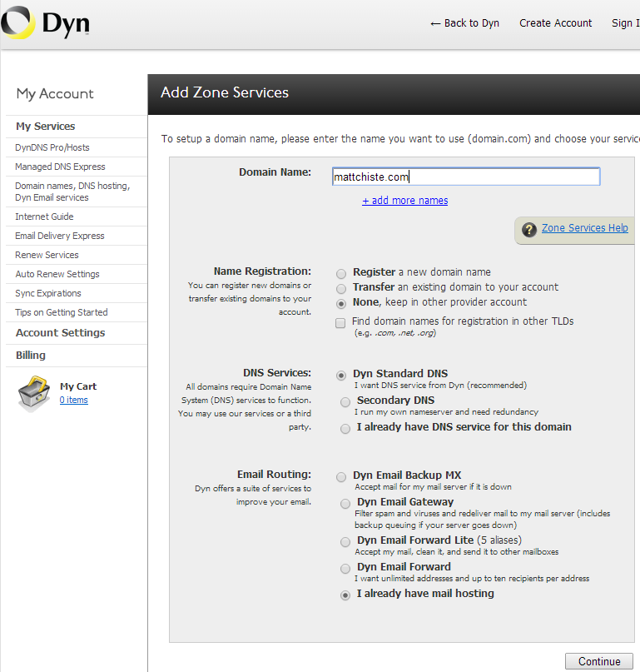640x672 pixels.
Task: Click the My Cart label
Action: point(78,386)
